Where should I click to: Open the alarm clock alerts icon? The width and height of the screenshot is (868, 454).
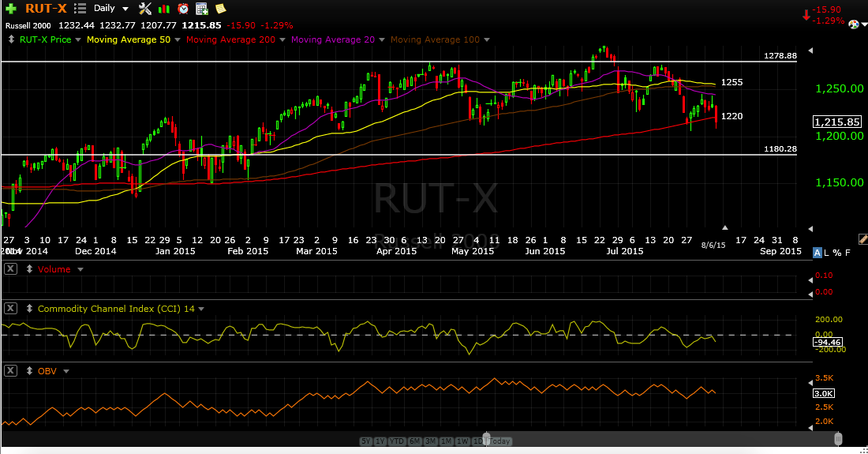183,9
